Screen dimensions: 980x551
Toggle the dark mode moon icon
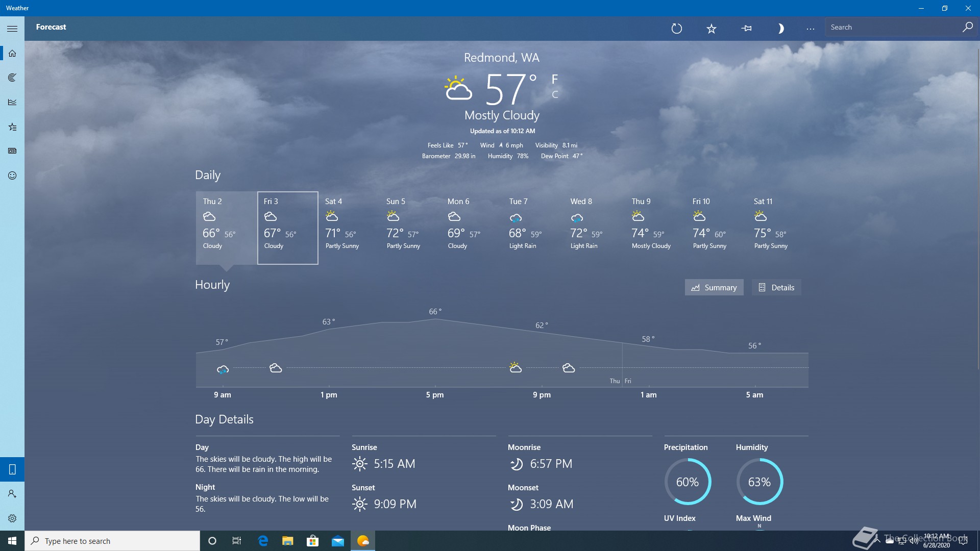pyautogui.click(x=780, y=29)
